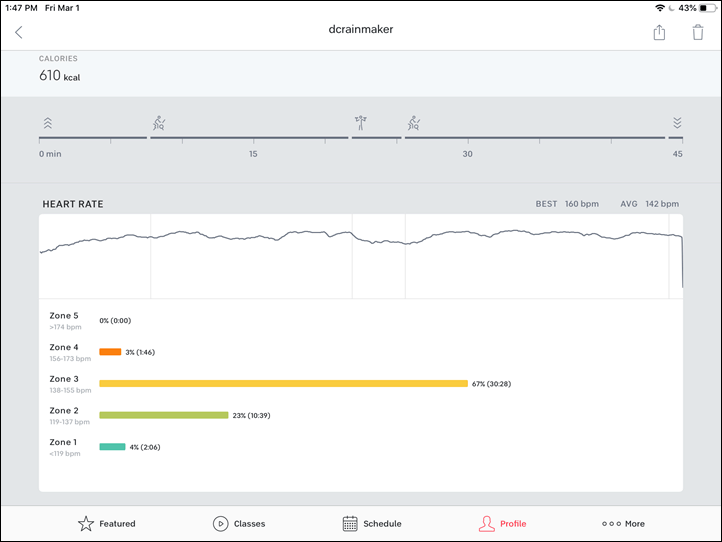Tap the teal Zone 1 bar
This screenshot has height=542, width=722.
[112, 447]
